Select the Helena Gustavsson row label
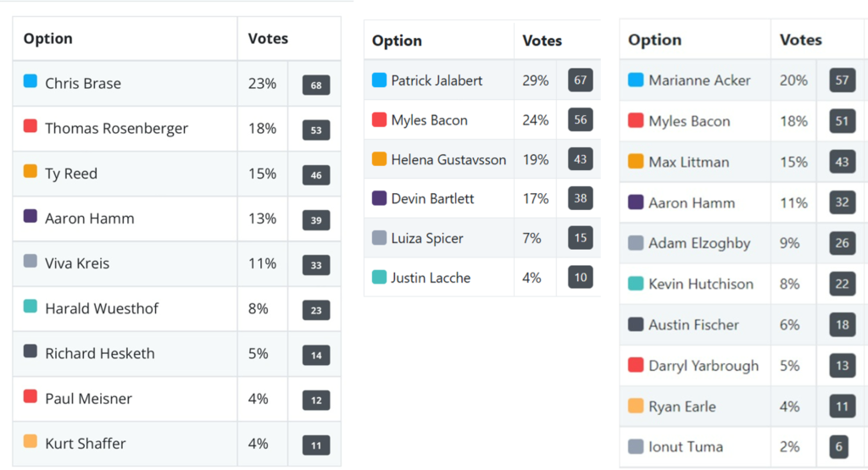868x470 pixels. click(448, 160)
